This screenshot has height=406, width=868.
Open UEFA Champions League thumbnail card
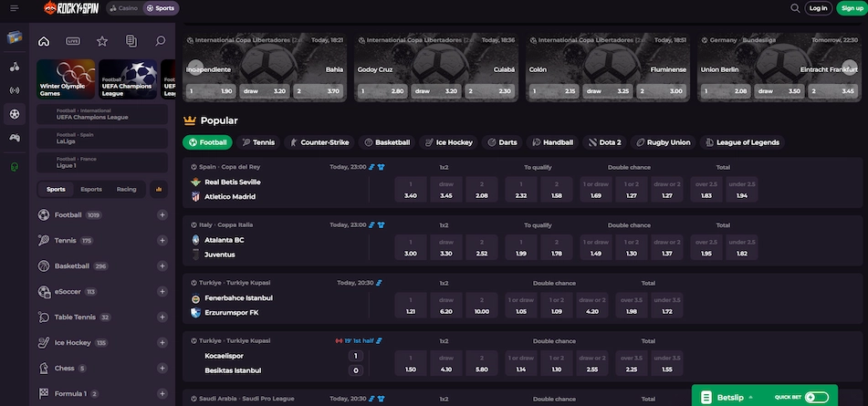pos(128,79)
